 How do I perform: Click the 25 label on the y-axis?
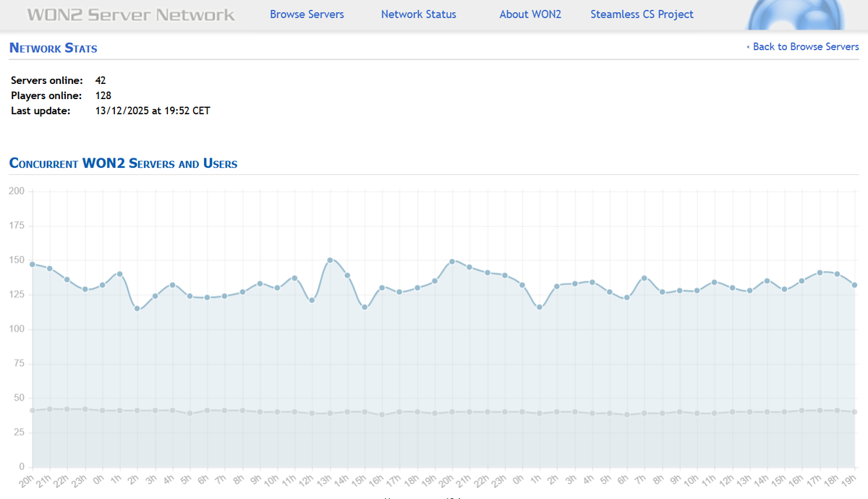pos(20,432)
